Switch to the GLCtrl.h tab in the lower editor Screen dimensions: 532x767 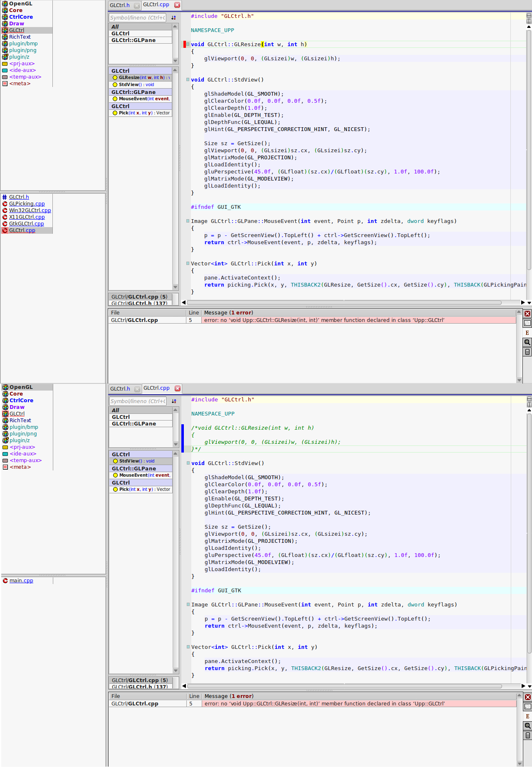120,389
